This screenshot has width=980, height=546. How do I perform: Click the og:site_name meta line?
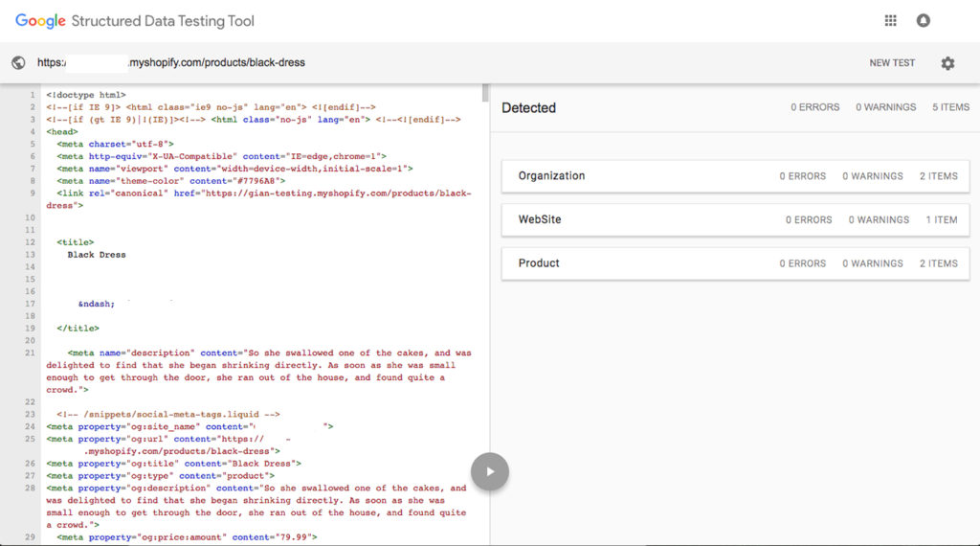[189, 426]
